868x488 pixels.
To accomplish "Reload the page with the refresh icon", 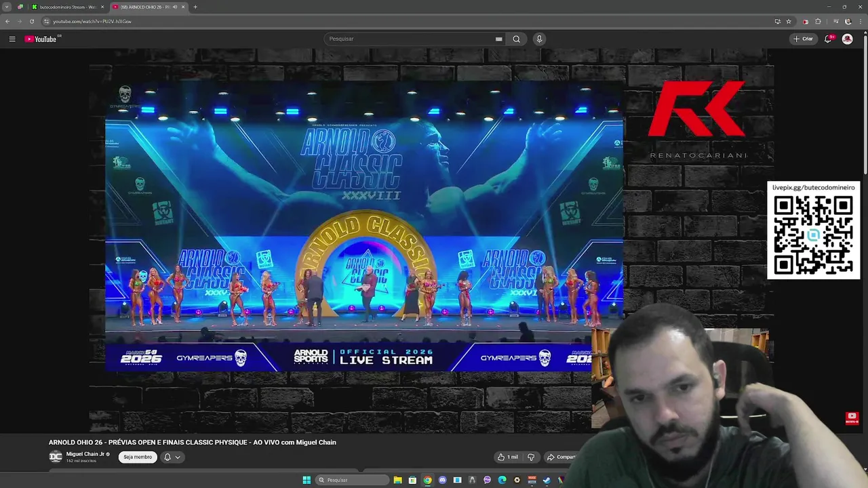I will click(31, 21).
